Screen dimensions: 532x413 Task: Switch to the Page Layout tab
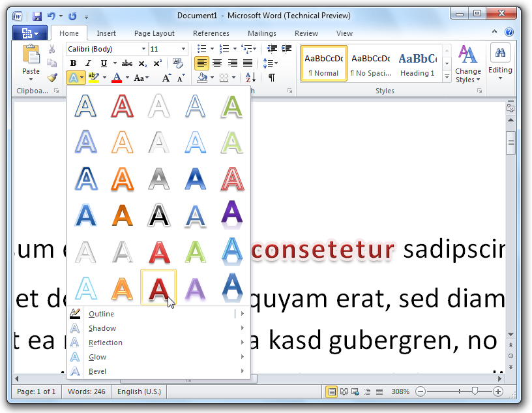coord(154,33)
